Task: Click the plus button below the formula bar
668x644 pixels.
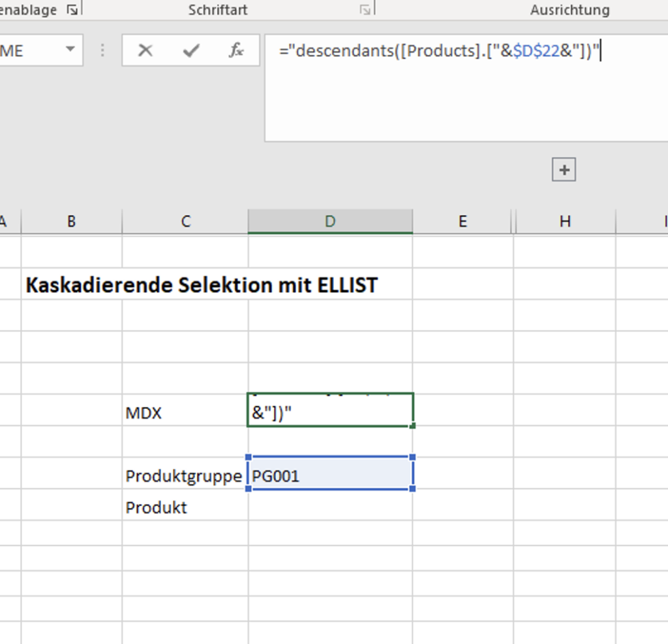Action: click(x=564, y=170)
